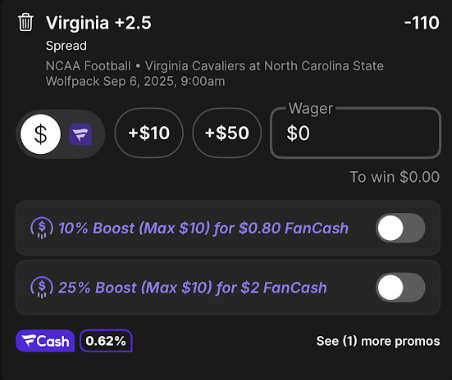
Task: Open the Virginia Cavaliers at NC State game details
Action: pyautogui.click(x=215, y=73)
